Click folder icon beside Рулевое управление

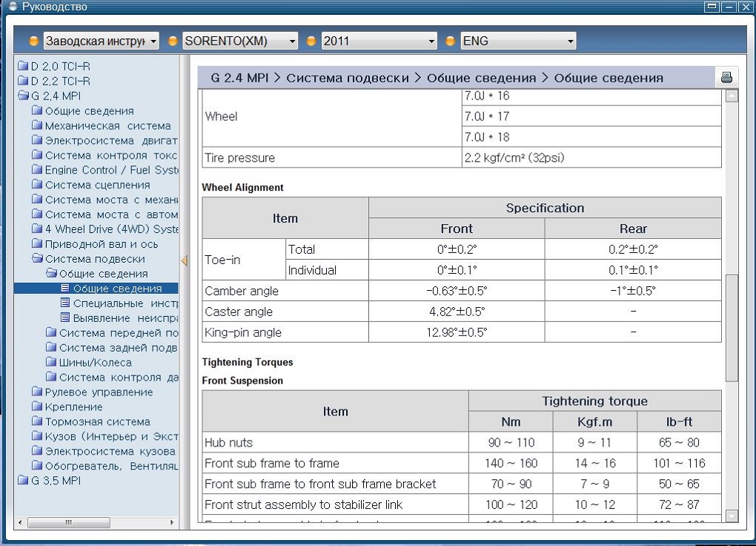(x=37, y=392)
